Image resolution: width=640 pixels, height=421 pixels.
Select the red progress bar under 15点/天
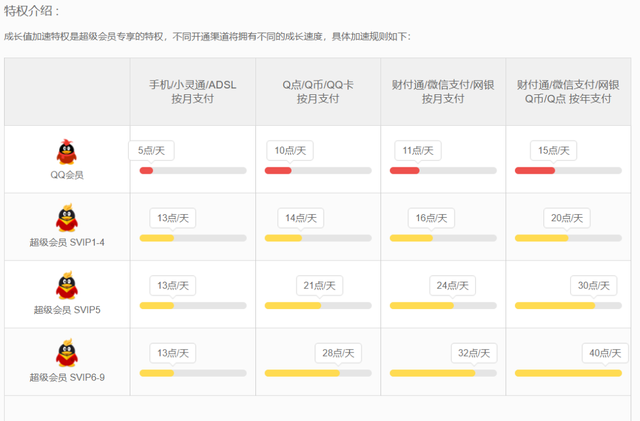tap(568, 171)
